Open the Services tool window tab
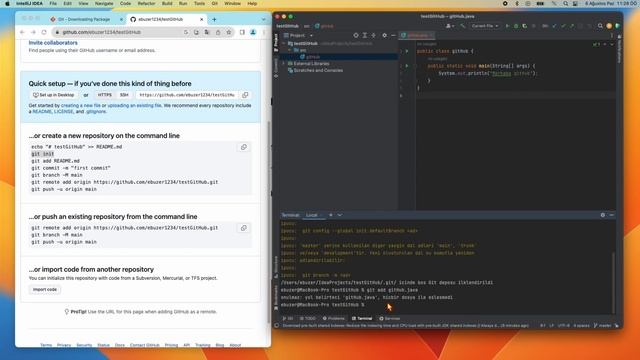The image size is (640, 360). pos(389,318)
